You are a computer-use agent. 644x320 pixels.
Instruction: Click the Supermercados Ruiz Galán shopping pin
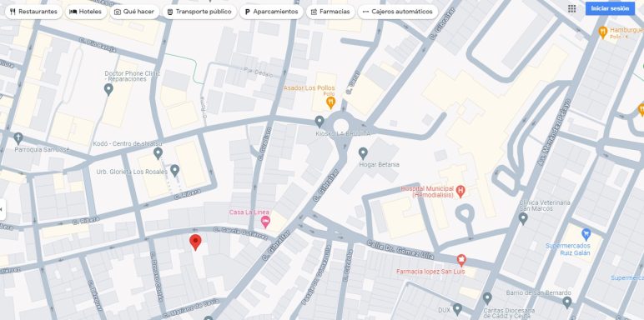586,235
